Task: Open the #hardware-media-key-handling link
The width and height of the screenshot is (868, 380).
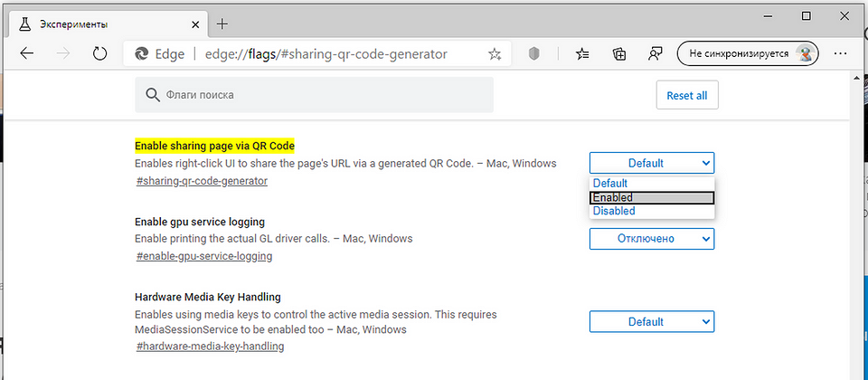Action: [210, 347]
